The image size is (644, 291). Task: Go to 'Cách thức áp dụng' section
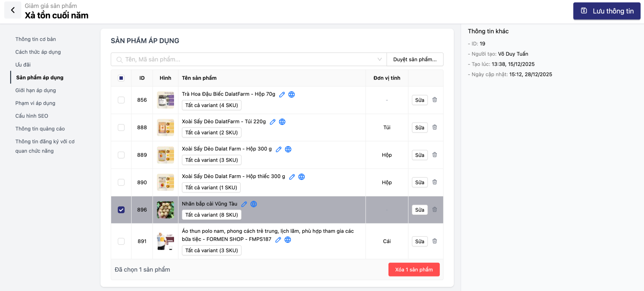[x=38, y=52]
